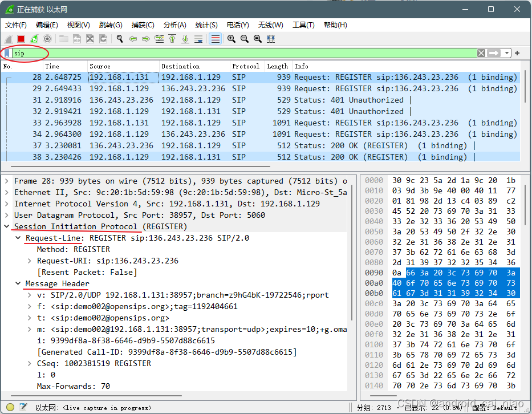
Task: Click the reload capture file icon
Action: tap(103, 39)
